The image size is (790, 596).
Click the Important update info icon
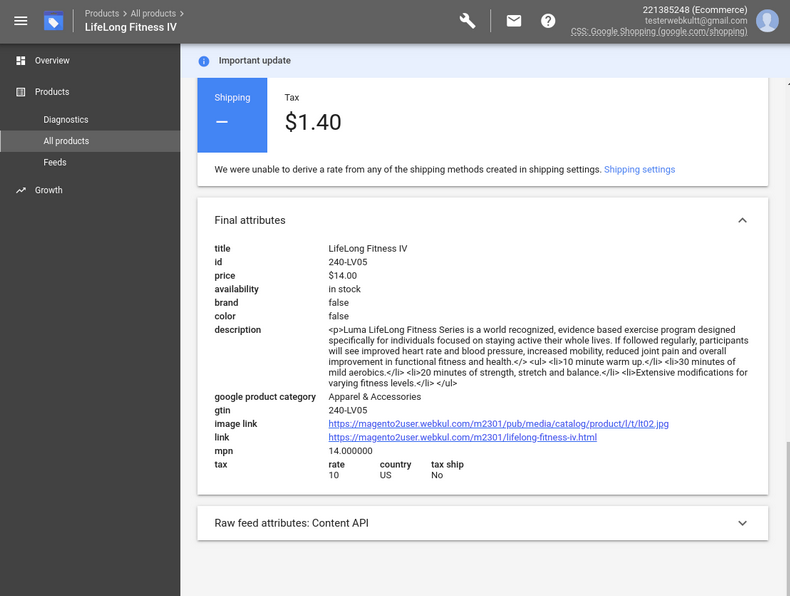point(204,61)
